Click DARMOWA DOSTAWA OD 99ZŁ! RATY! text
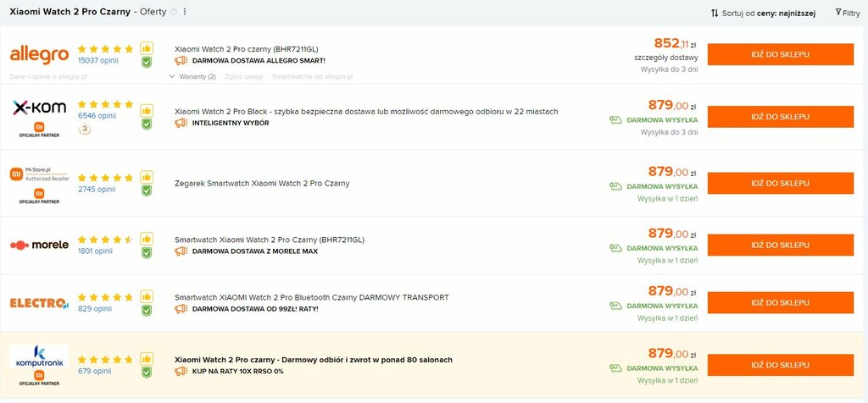Image resolution: width=868 pixels, height=403 pixels. tap(255, 309)
